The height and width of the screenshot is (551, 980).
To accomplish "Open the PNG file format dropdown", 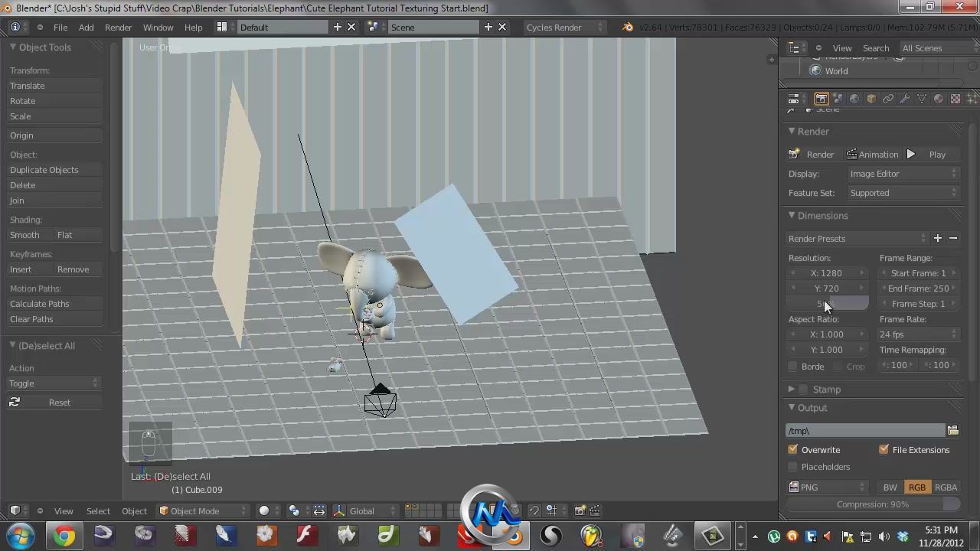I will coord(828,487).
